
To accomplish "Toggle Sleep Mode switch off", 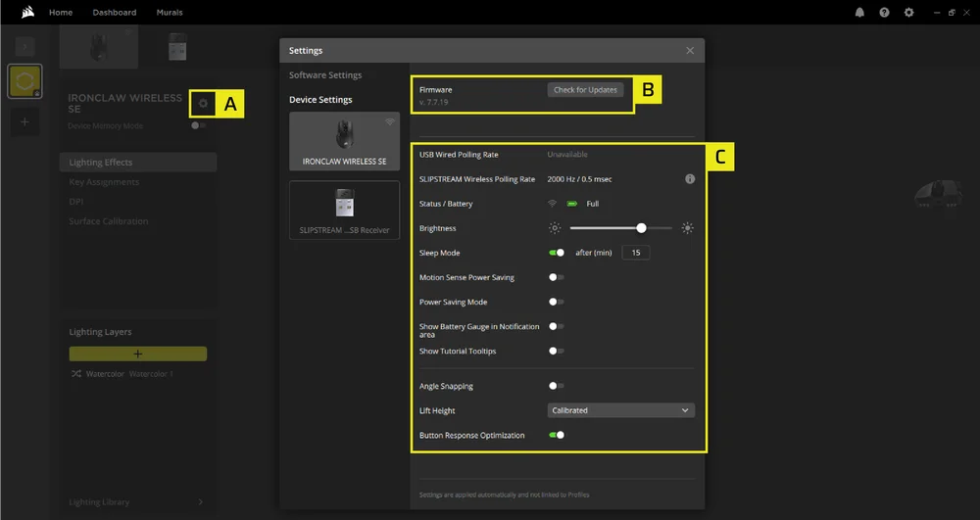I will [557, 253].
